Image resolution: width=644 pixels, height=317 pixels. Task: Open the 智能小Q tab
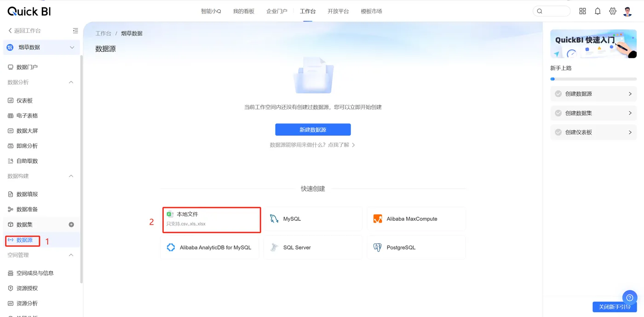click(x=211, y=11)
